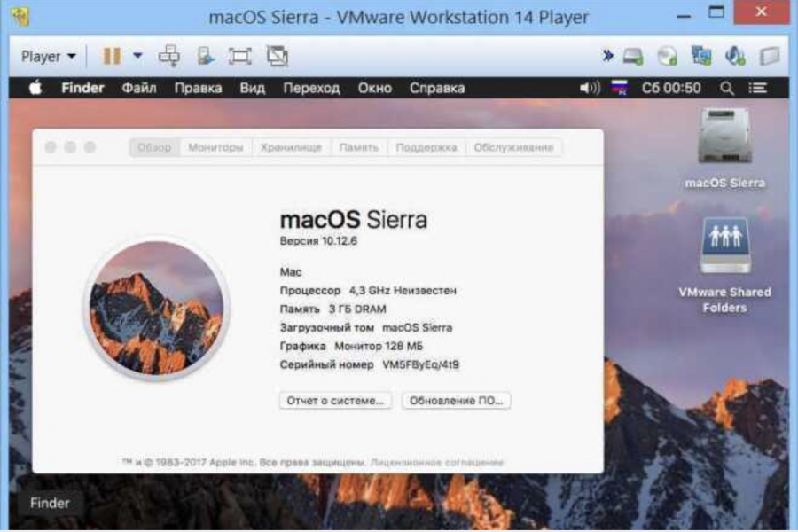Screen dimensions: 798x532
Task: Enter full screen mode
Action: (239, 56)
